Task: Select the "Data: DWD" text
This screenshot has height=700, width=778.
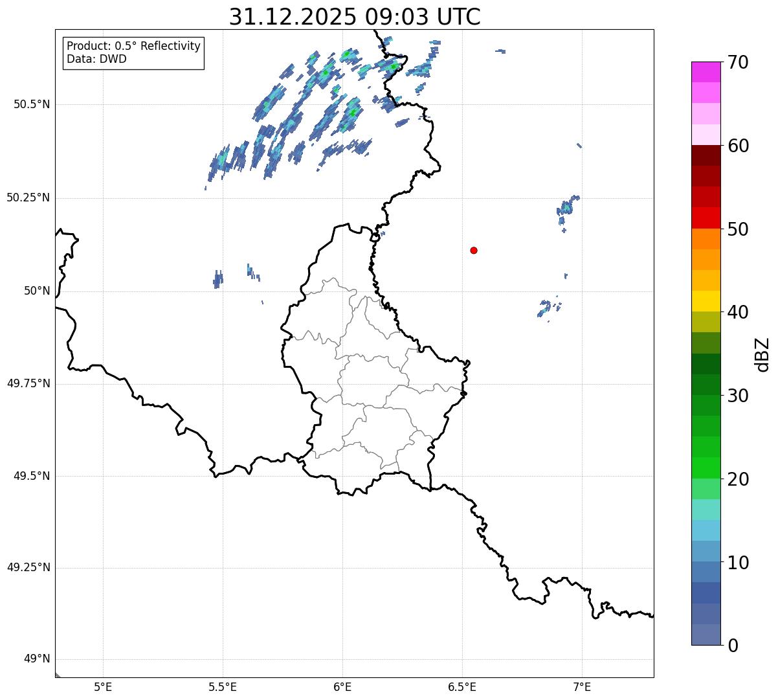Action: (x=96, y=59)
